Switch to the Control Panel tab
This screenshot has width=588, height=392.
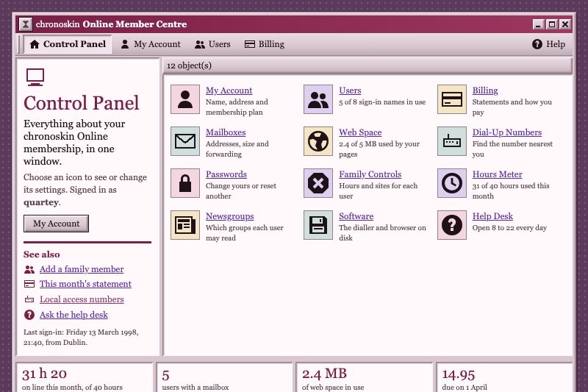coord(68,44)
